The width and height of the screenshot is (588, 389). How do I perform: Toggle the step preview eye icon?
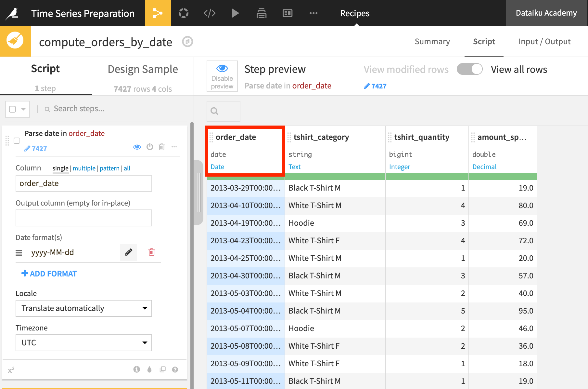(137, 147)
